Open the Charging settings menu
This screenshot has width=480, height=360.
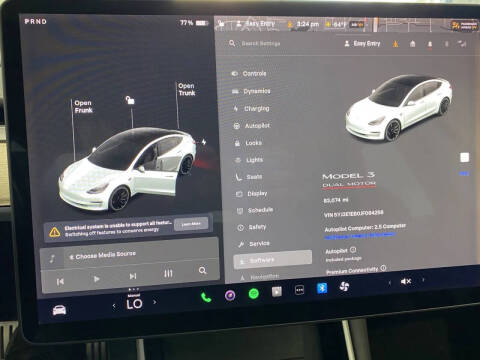251,108
